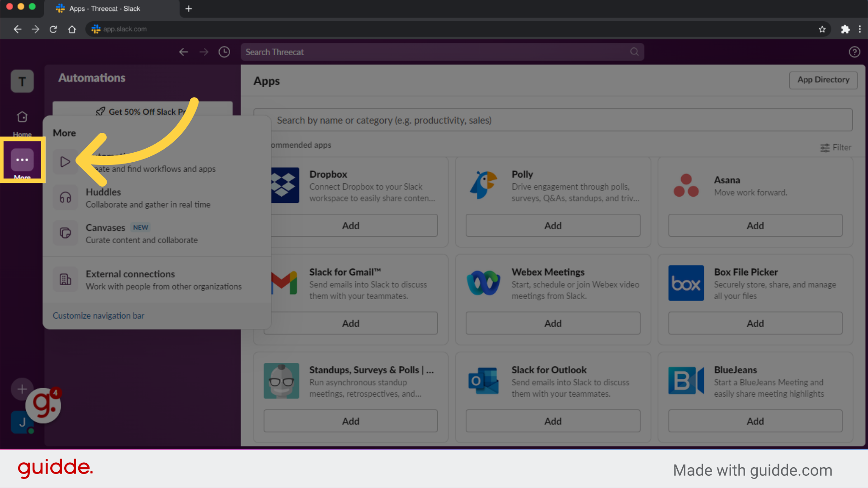This screenshot has width=868, height=488.
Task: Open the browser three-dot menu
Action: click(860, 29)
